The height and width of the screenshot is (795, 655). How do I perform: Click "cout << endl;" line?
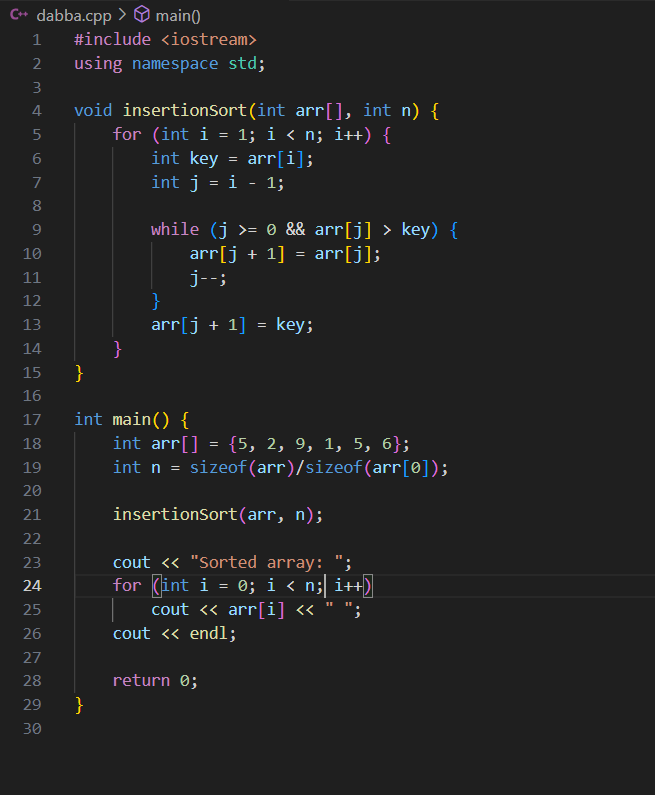point(174,634)
